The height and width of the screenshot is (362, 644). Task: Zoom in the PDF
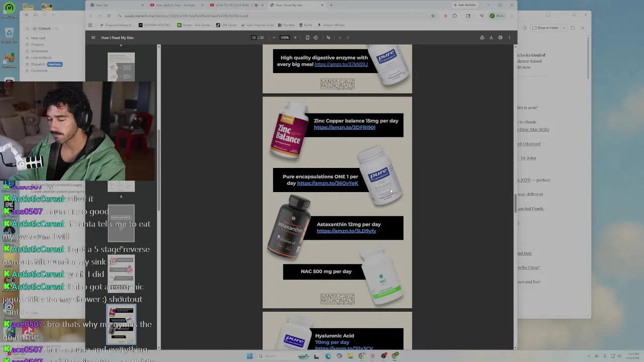point(295,38)
